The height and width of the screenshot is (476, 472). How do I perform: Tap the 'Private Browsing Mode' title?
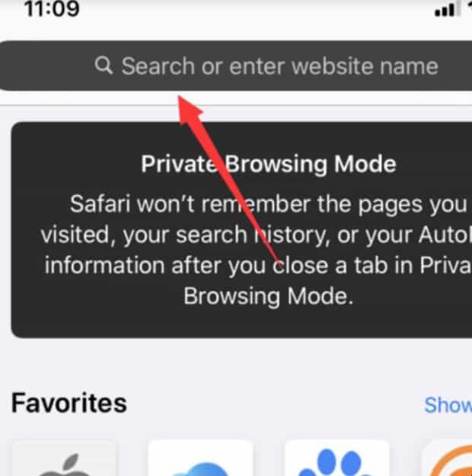click(x=268, y=165)
